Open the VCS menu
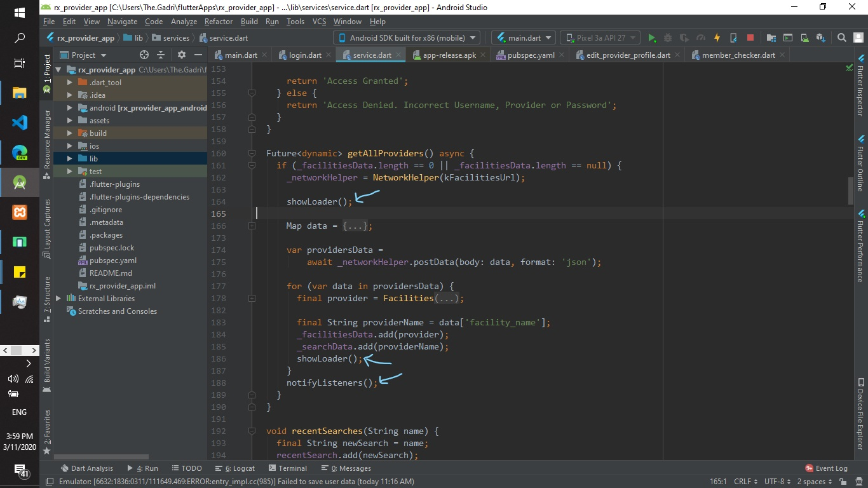Image resolution: width=868 pixels, height=488 pixels. pyautogui.click(x=318, y=21)
